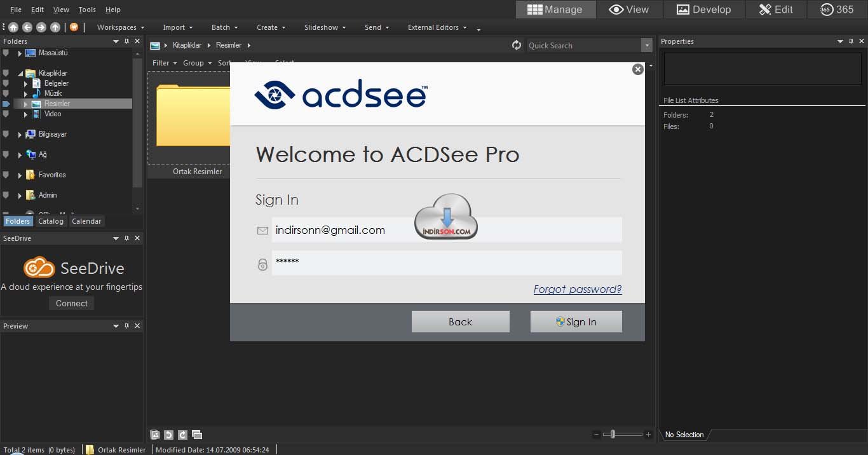The image size is (868, 455).
Task: Open the File menu
Action: click(x=15, y=10)
